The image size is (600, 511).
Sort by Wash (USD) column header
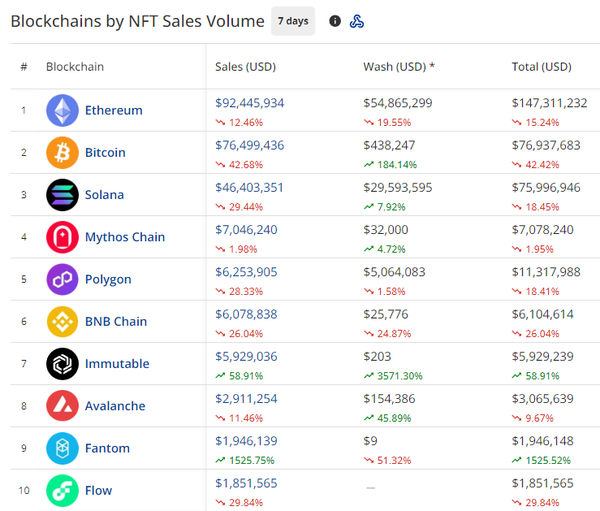click(398, 67)
